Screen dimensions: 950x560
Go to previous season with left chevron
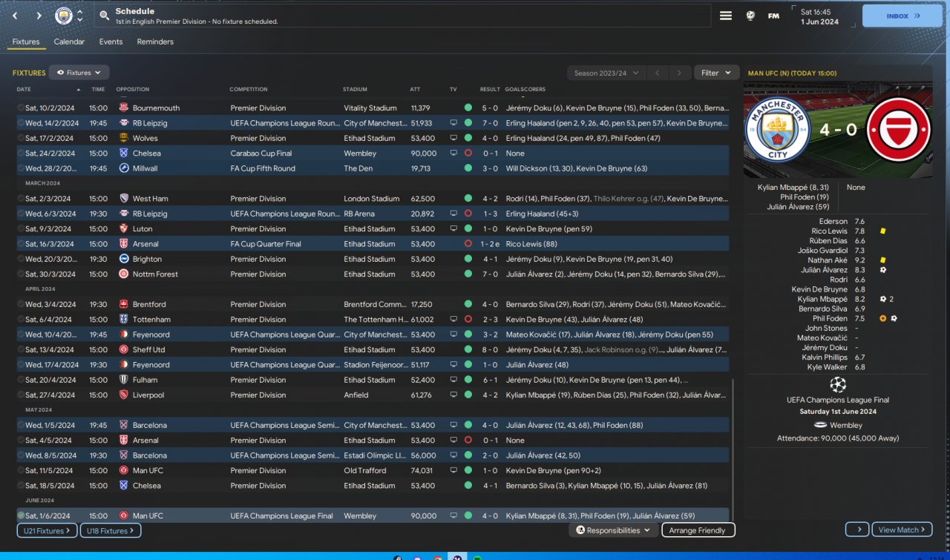coord(658,73)
